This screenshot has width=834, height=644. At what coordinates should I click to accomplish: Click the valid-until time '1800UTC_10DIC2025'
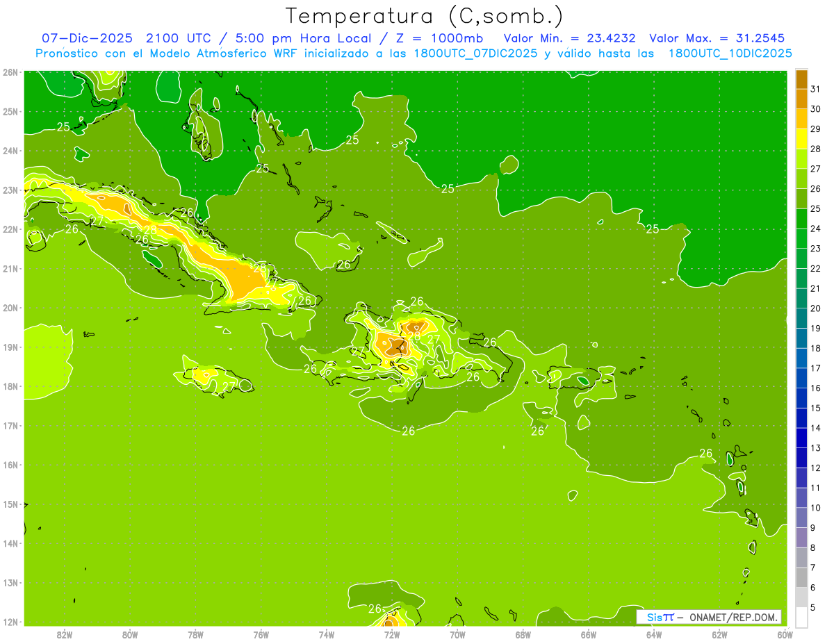coord(730,53)
